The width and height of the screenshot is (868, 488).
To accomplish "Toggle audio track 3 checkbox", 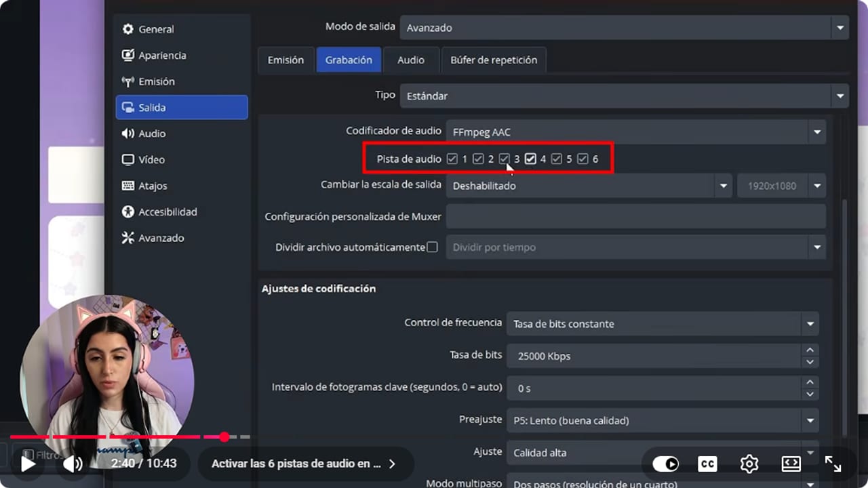I will click(x=505, y=159).
